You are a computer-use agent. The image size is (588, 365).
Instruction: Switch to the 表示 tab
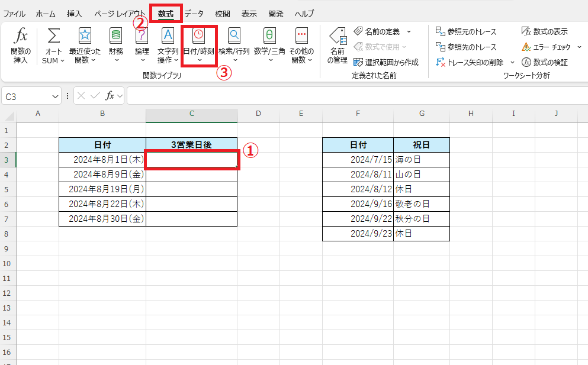(x=249, y=14)
